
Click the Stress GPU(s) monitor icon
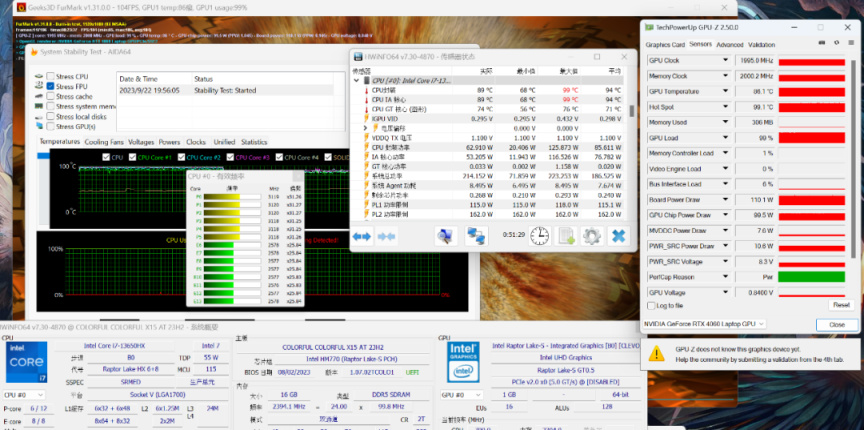tap(39, 126)
